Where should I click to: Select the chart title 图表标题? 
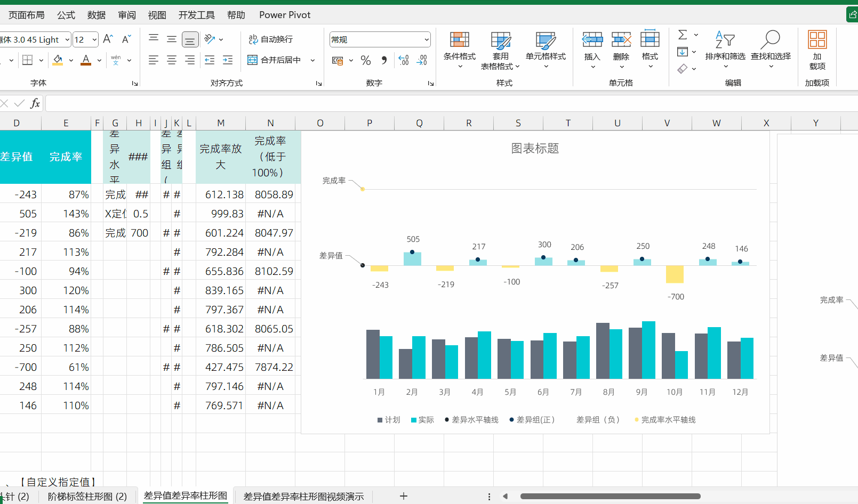(535, 149)
